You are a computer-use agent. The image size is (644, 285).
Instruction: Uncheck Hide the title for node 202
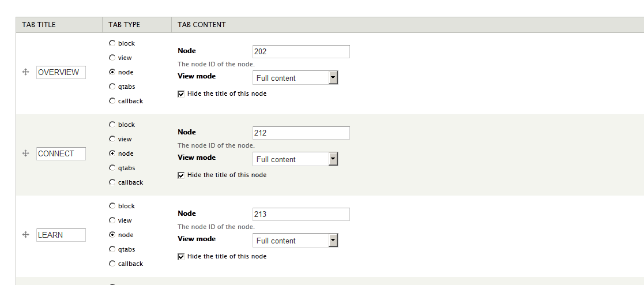point(181,94)
